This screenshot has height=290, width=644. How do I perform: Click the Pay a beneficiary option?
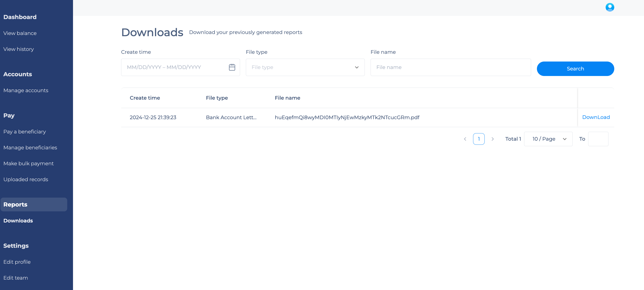(x=24, y=131)
